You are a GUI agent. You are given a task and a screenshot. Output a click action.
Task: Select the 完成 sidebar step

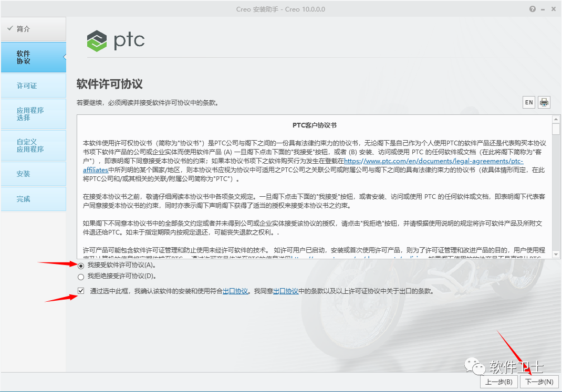(33, 199)
